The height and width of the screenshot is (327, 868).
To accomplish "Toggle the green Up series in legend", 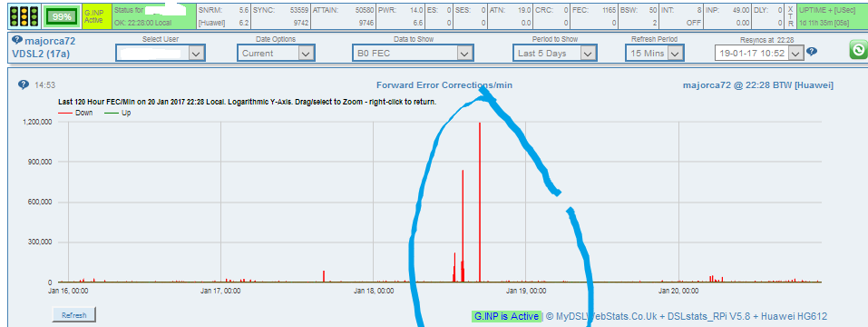I will tap(117, 113).
